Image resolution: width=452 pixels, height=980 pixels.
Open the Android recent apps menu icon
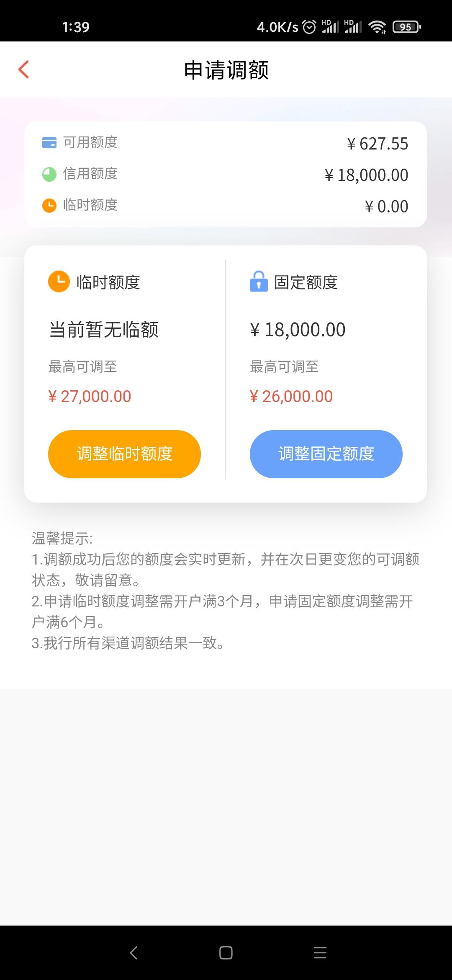click(x=320, y=952)
